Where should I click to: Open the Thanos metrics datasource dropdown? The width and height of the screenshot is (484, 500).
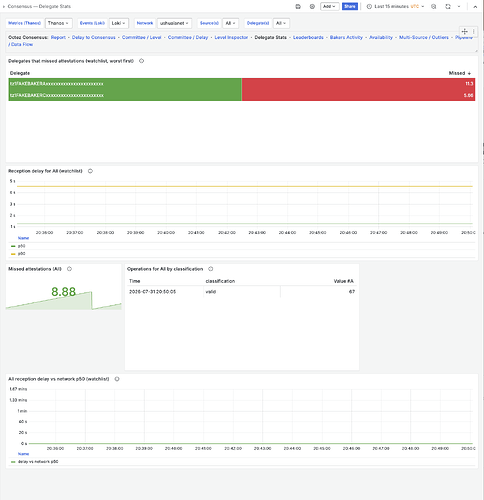click(x=58, y=23)
